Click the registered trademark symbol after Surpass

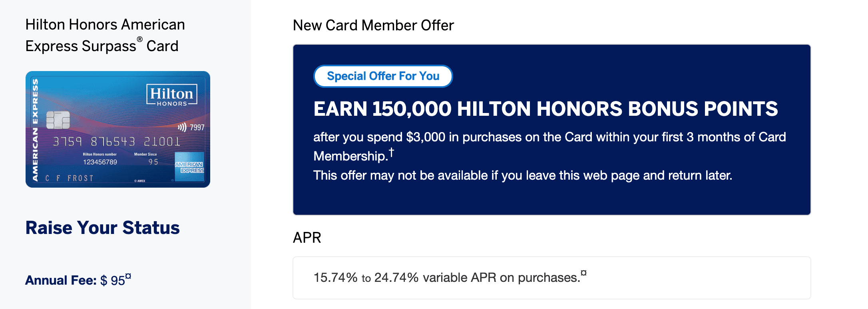click(x=139, y=39)
